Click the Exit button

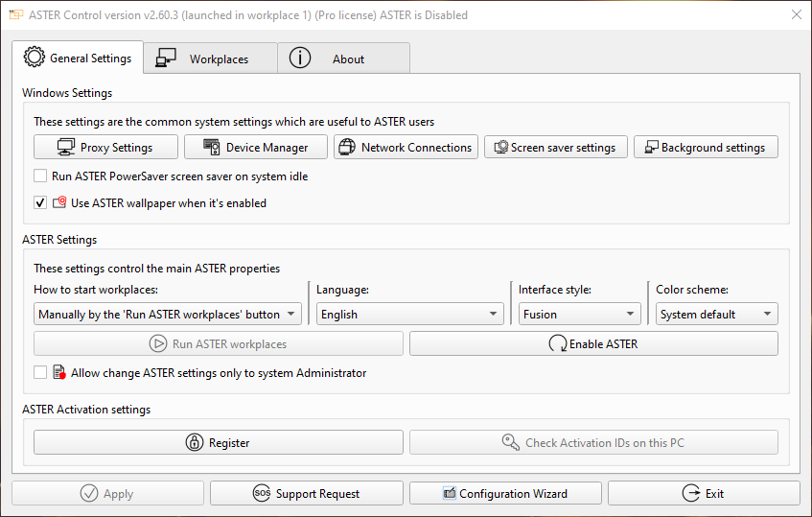[704, 493]
